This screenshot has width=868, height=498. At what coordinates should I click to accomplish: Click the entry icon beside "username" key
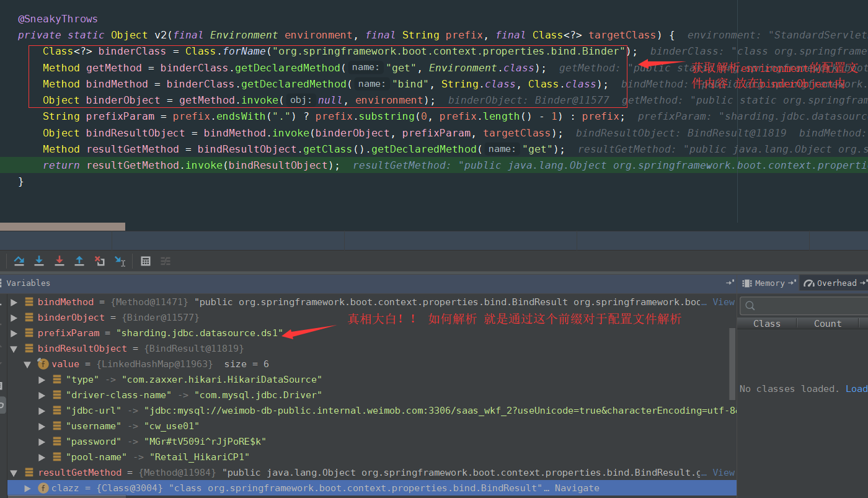point(57,426)
